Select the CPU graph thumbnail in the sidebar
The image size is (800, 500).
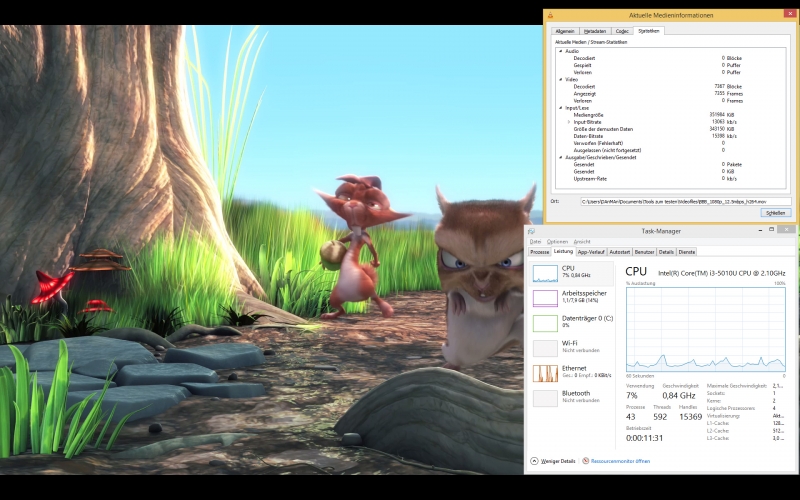click(545, 273)
